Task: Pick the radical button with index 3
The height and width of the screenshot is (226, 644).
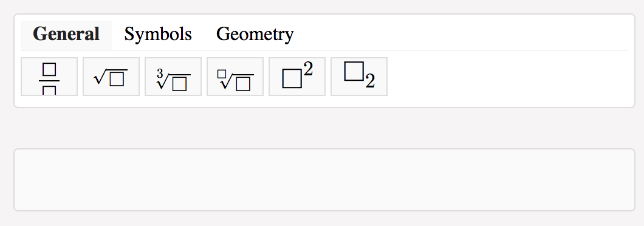Action: [173, 77]
